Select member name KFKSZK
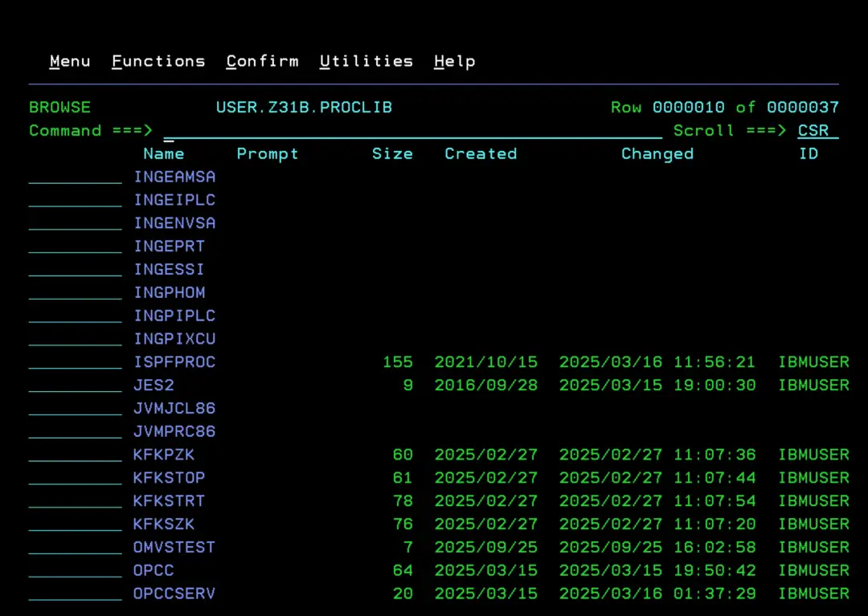 (x=164, y=524)
